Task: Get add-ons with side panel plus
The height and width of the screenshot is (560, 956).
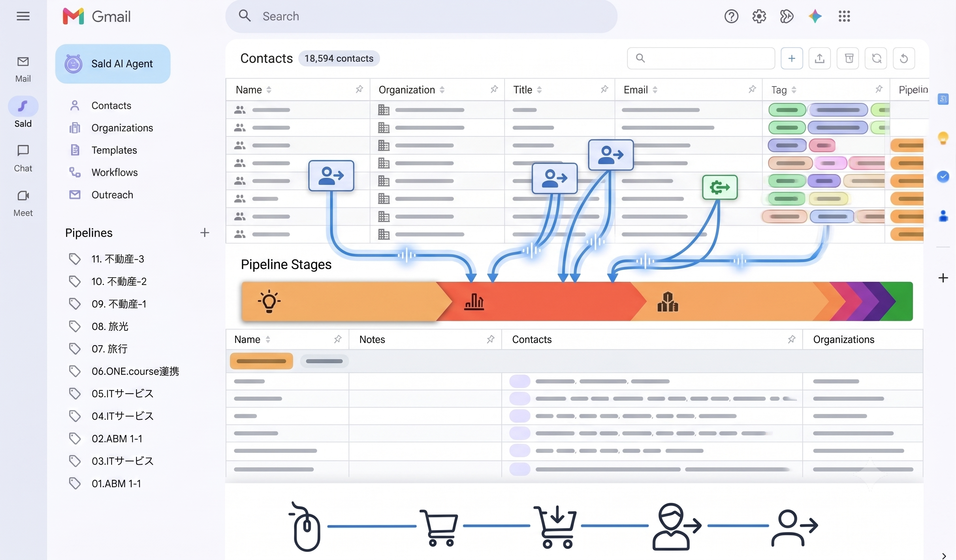Action: click(943, 278)
